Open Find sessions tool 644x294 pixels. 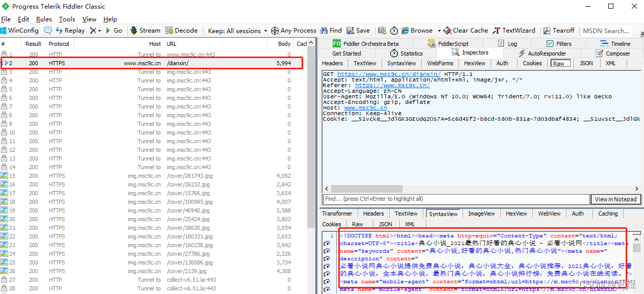tap(331, 31)
